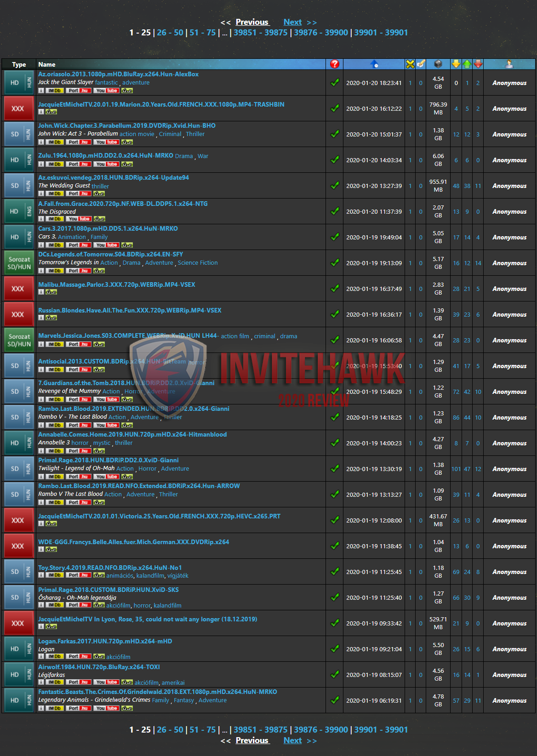
Task: Click the green checkmark in the Fantastic.Beasts row
Action: (335, 700)
